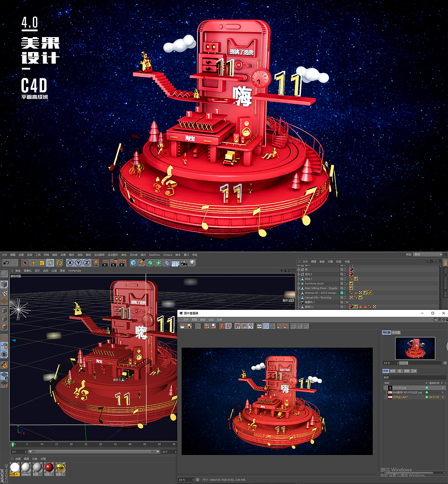
Task: Click the Viewport Solo S icon
Action: point(4,354)
